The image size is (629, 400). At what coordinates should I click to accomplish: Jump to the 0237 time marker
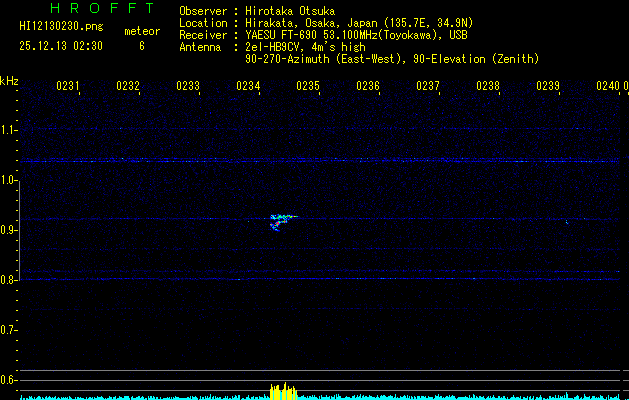pyautogui.click(x=428, y=86)
